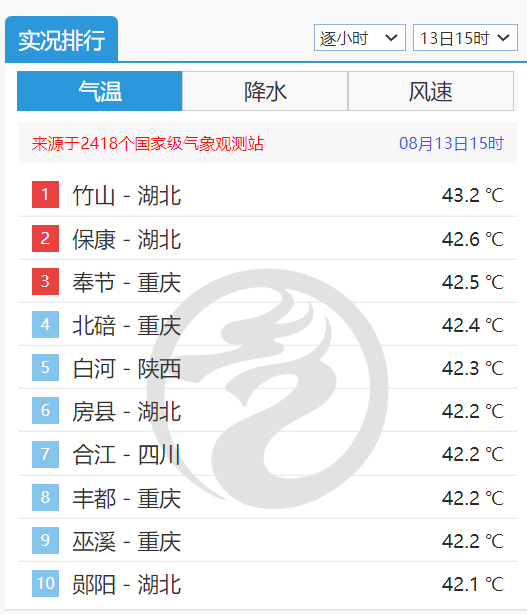The height and width of the screenshot is (614, 527).
Task: Click the rank 4 blue badge
Action: pos(45,324)
